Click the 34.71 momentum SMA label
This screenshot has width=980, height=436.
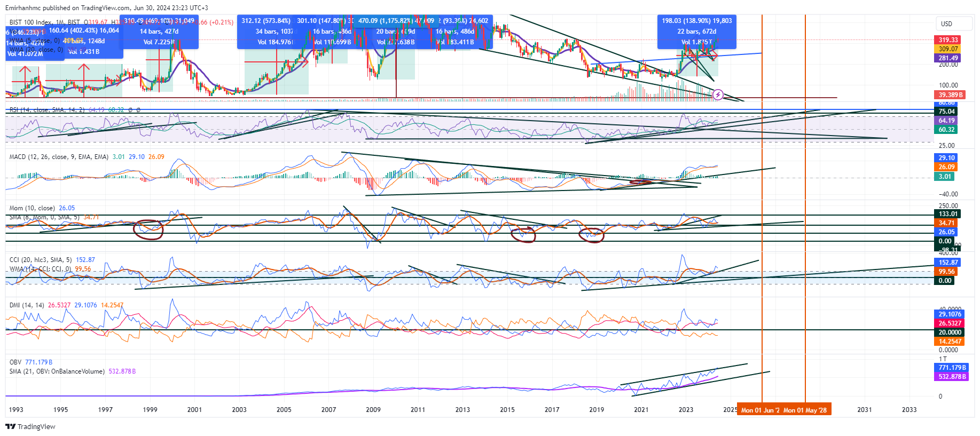[947, 223]
